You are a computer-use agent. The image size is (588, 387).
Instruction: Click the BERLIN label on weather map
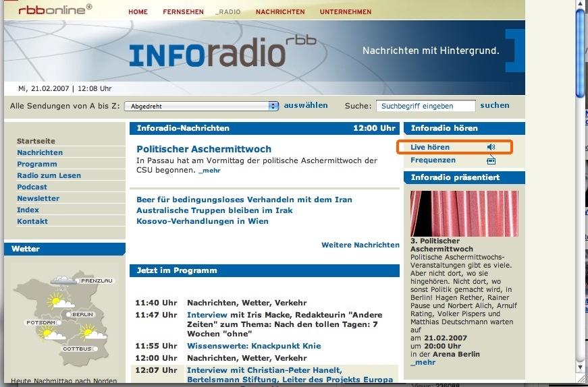coord(82,314)
